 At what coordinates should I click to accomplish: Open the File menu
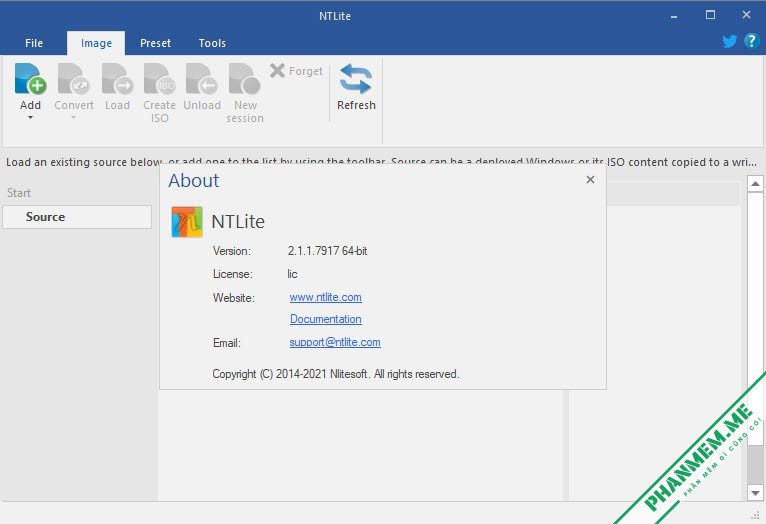click(34, 43)
